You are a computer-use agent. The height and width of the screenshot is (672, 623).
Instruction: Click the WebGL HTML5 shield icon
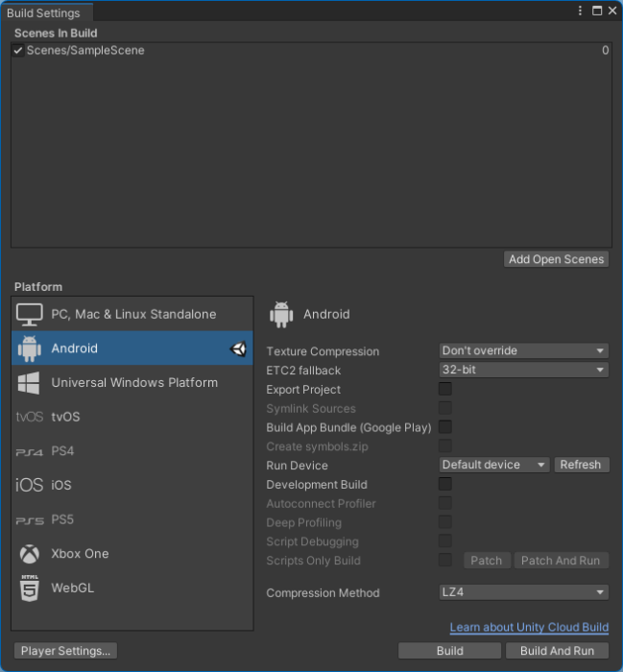(30, 588)
